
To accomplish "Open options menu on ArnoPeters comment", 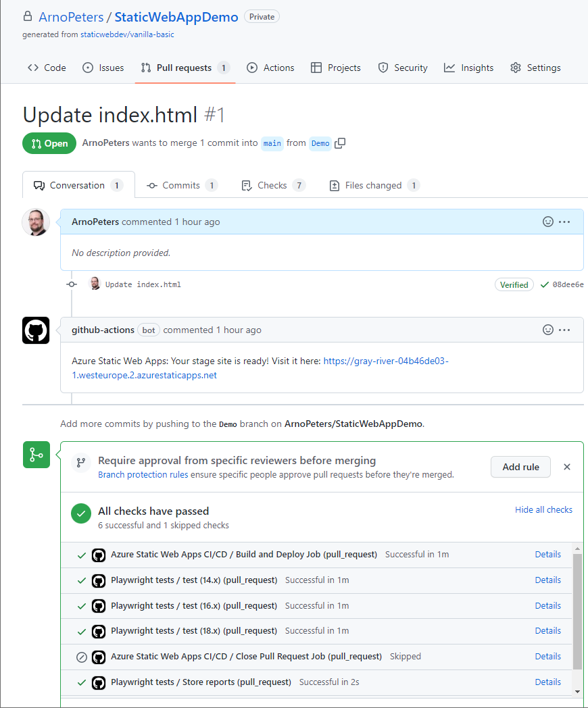I will click(564, 222).
